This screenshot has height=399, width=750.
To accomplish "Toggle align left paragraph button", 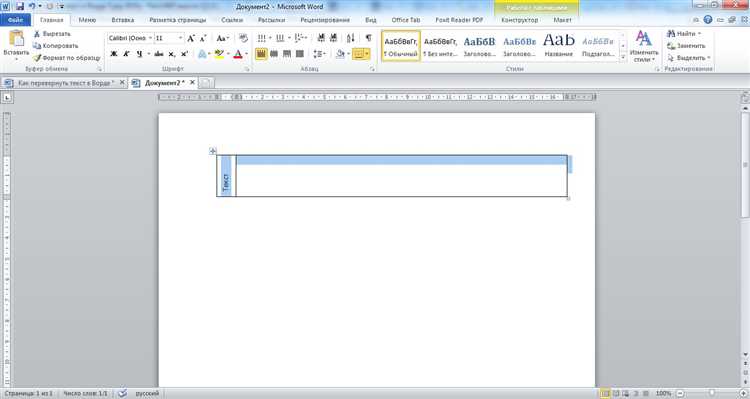I will (x=261, y=54).
